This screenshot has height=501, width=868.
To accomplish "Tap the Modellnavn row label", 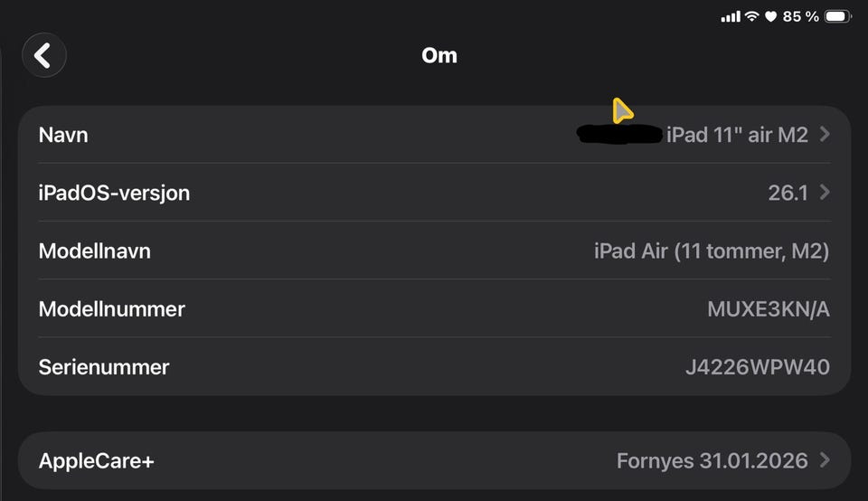I will [x=94, y=250].
